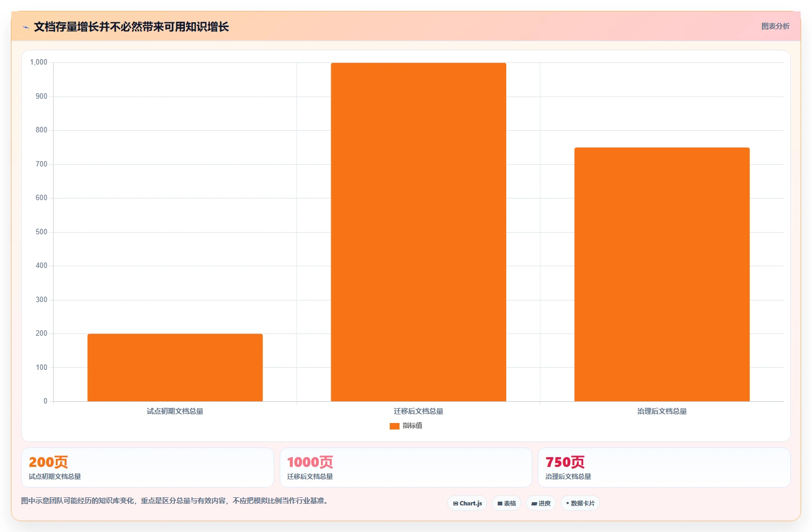The width and height of the screenshot is (812, 532).
Task: Click the icon beside the chart title
Action: (25, 27)
